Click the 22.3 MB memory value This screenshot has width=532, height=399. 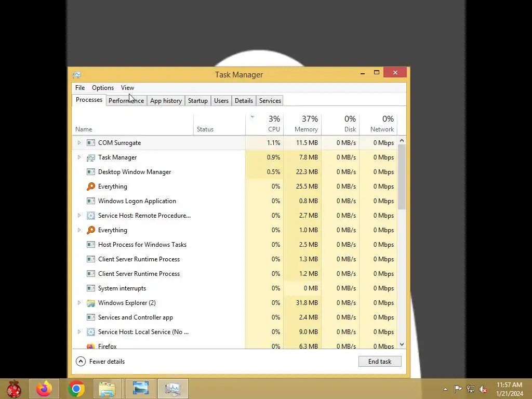coord(307,172)
